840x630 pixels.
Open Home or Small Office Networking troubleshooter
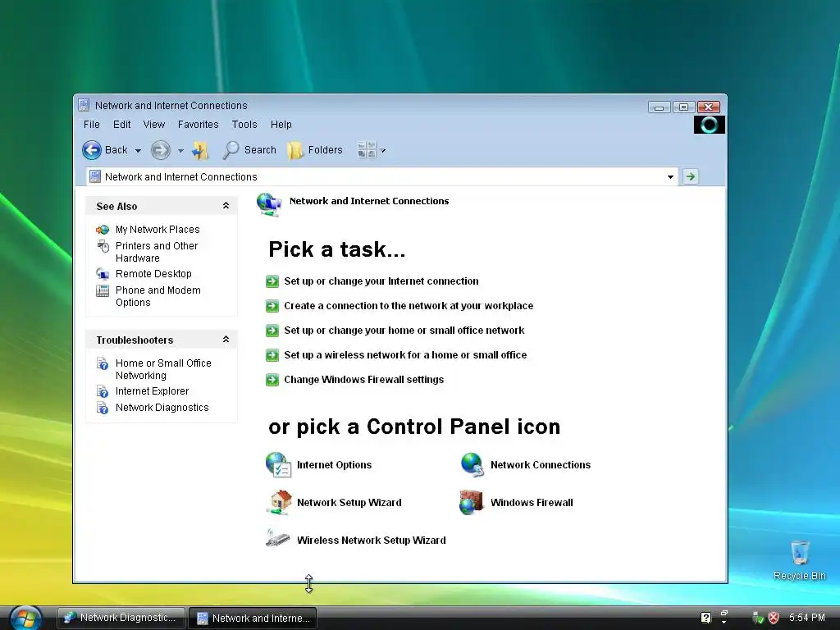pyautogui.click(x=163, y=369)
